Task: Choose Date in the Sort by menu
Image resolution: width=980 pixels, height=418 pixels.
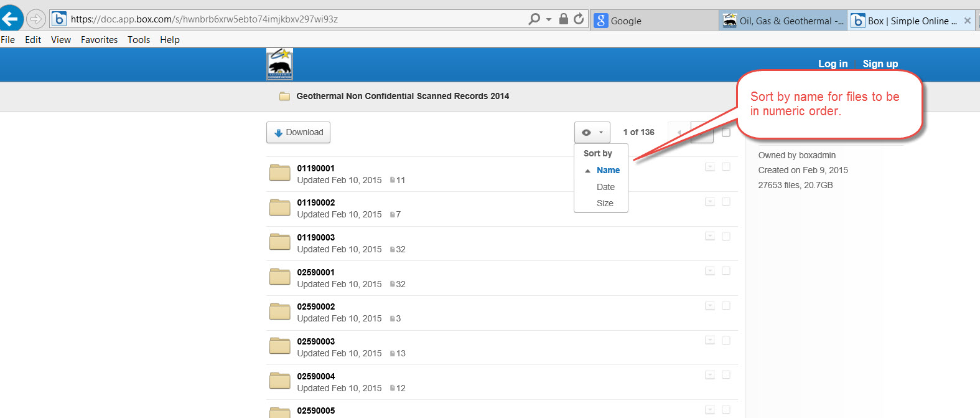Action: pos(605,187)
